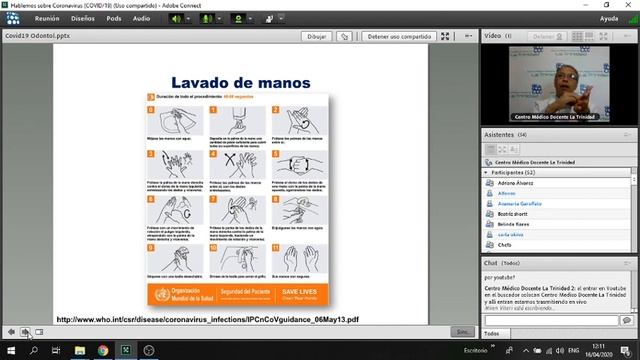Viewport: 640px width, 360px height.
Task: Open the Asistentes pod options menu
Action: [627, 135]
